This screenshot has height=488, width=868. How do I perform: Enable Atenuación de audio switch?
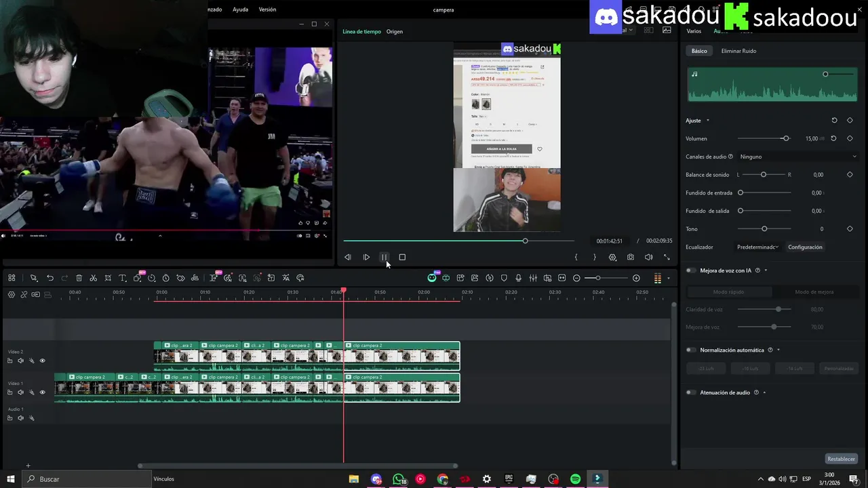pos(691,392)
